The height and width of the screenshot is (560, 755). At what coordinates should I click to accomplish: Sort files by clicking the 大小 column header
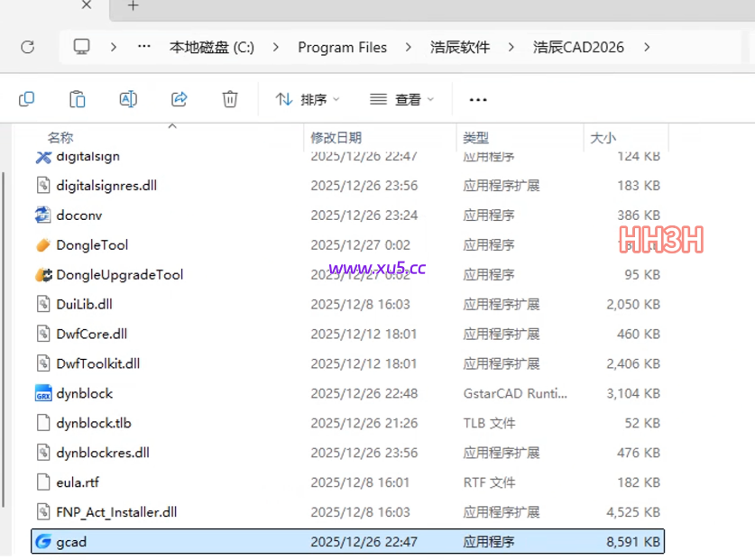pyautogui.click(x=603, y=137)
